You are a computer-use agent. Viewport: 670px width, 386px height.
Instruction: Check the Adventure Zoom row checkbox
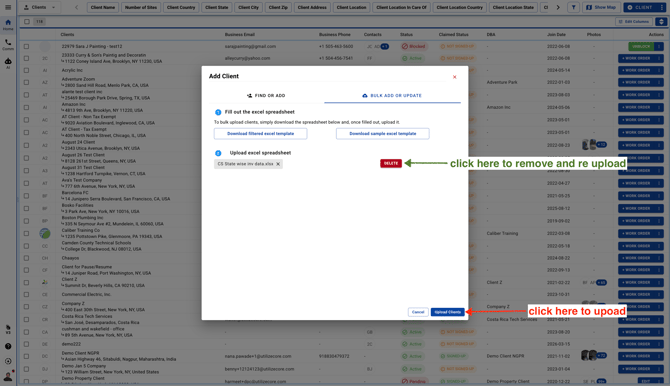tap(26, 82)
